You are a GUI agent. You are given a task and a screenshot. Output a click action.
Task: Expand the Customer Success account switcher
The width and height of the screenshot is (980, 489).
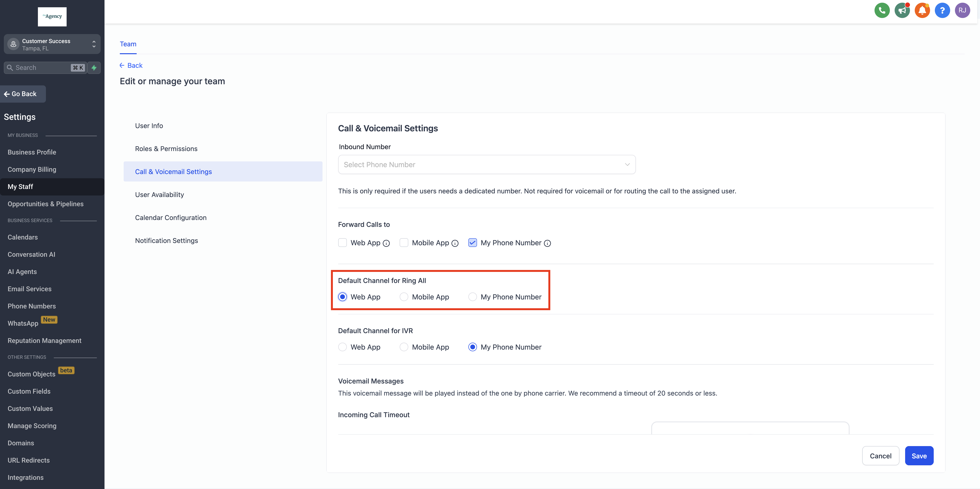tap(52, 45)
